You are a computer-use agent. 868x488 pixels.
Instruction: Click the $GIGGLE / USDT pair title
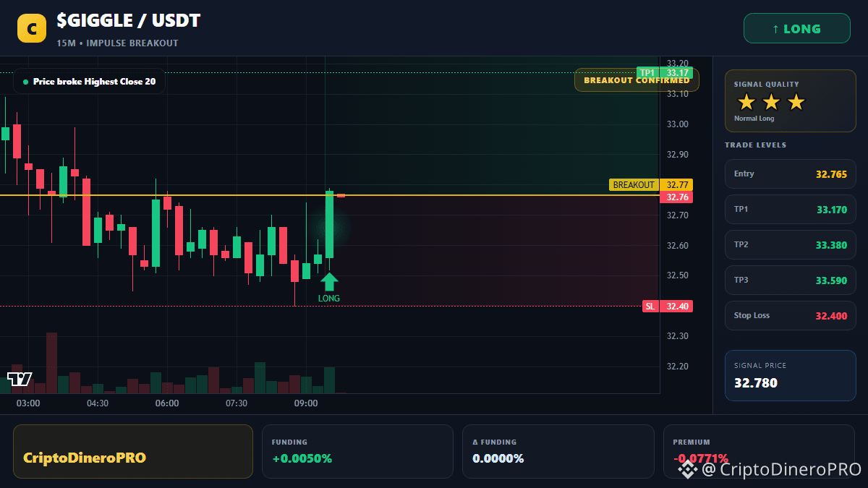click(x=129, y=21)
